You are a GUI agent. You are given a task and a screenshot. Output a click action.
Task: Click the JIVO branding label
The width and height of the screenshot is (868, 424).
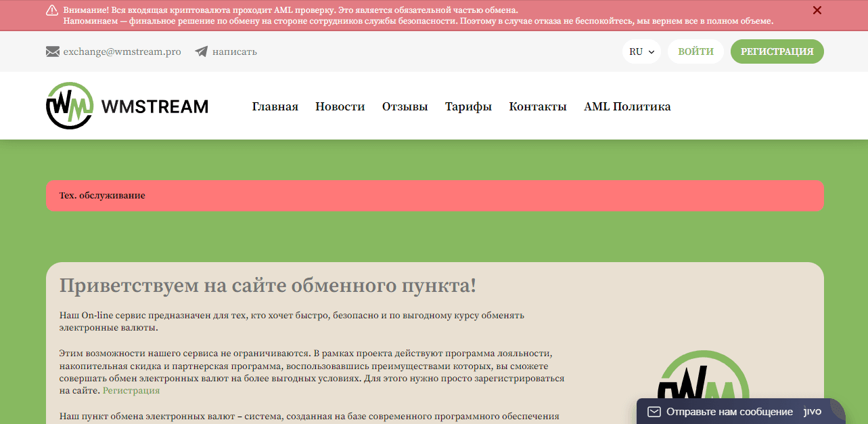click(x=812, y=411)
